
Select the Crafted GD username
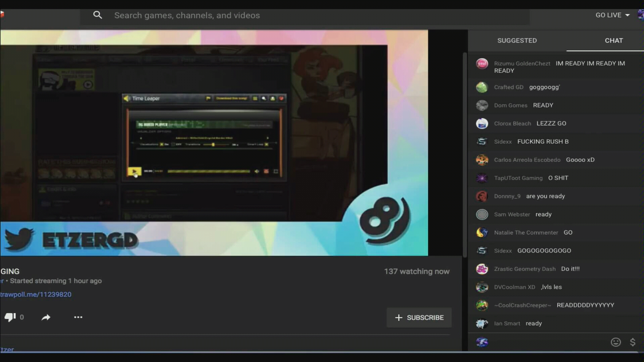(509, 87)
